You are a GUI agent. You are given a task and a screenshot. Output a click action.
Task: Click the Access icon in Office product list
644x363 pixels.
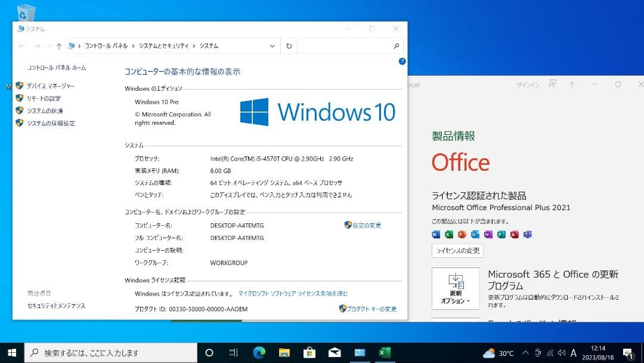pyautogui.click(x=514, y=234)
